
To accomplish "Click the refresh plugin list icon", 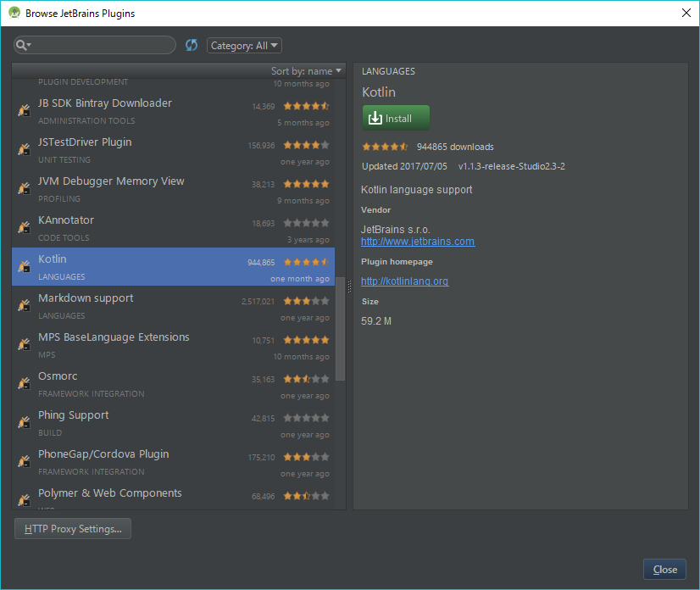I will 192,45.
